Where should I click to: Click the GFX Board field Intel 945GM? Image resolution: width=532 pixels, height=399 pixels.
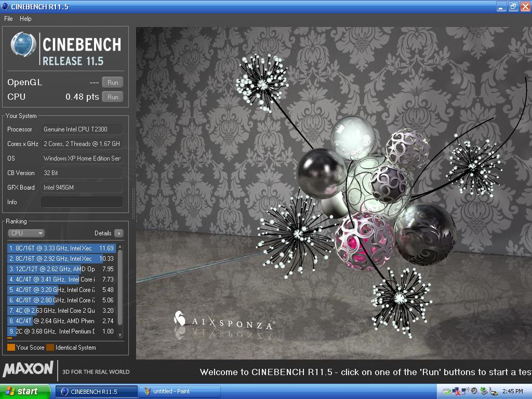[x=82, y=187]
